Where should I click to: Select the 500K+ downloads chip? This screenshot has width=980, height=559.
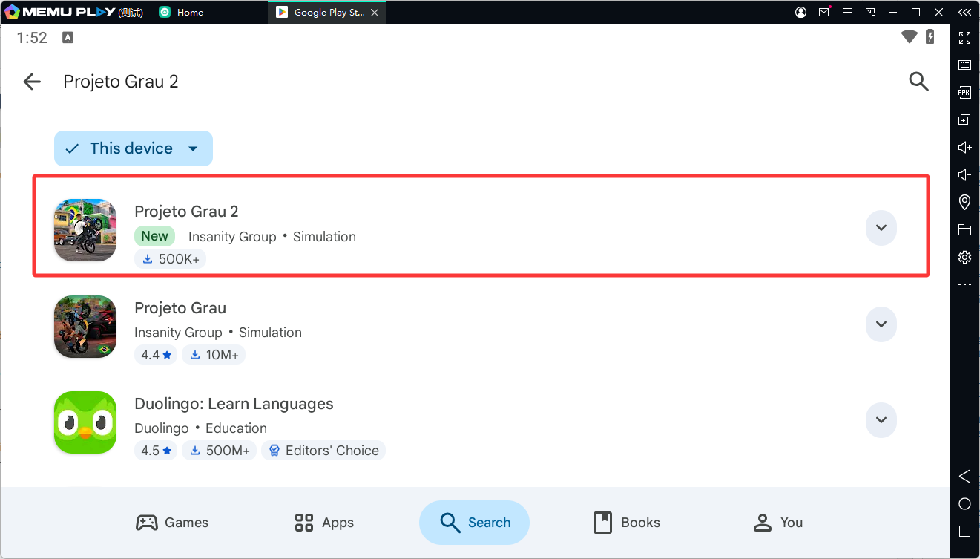171,259
